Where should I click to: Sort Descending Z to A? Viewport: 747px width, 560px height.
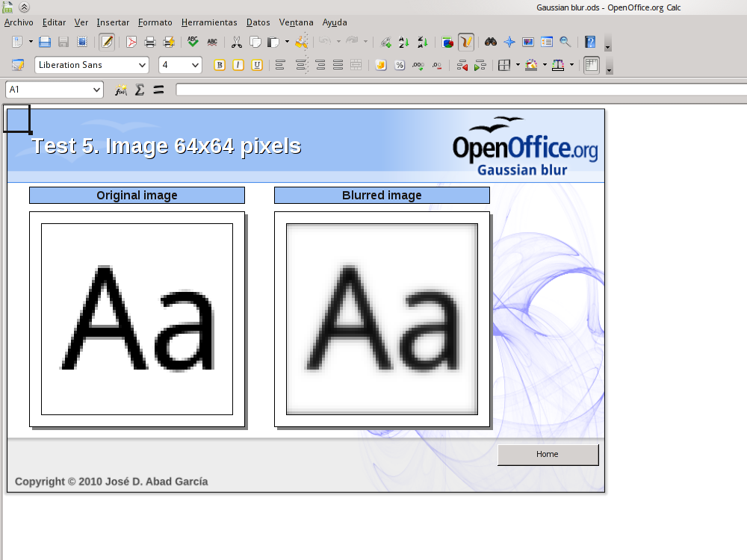point(423,42)
